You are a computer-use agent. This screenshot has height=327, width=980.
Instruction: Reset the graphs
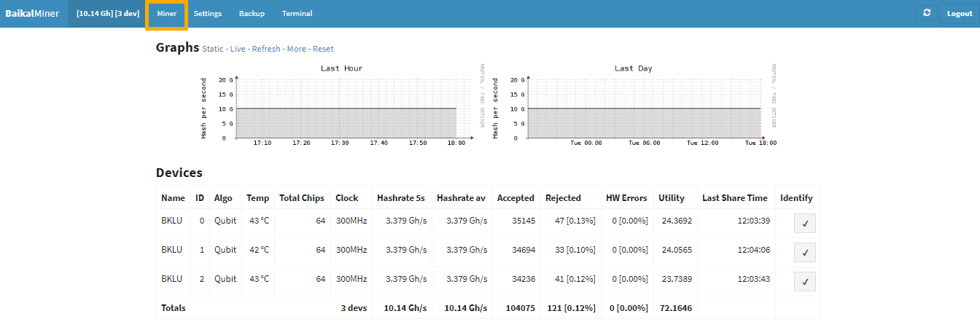click(x=323, y=49)
